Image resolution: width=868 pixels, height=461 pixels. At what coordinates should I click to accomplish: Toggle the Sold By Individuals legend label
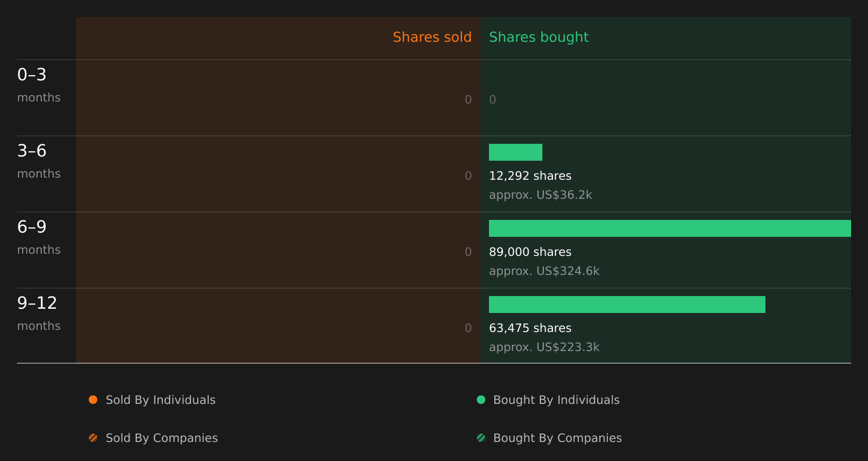click(x=161, y=400)
